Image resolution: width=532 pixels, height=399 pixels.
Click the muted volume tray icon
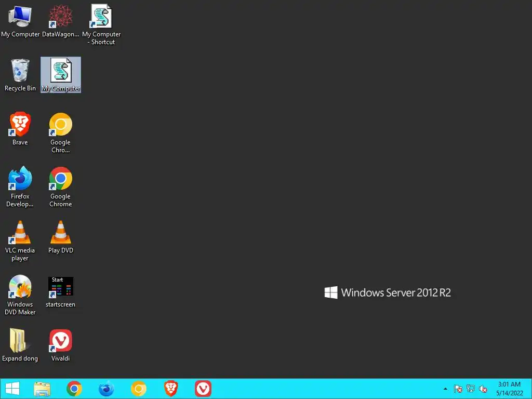(483, 389)
